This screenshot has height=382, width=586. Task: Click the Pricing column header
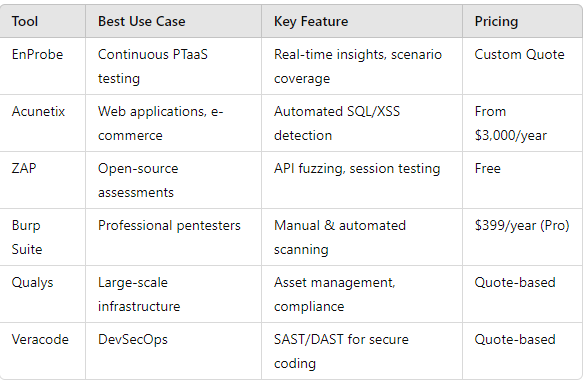point(496,21)
